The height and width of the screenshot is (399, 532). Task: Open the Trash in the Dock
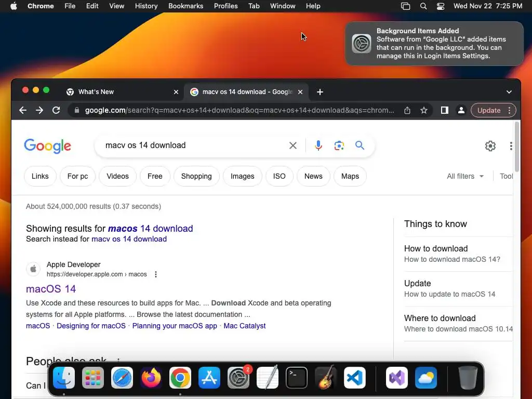468,378
